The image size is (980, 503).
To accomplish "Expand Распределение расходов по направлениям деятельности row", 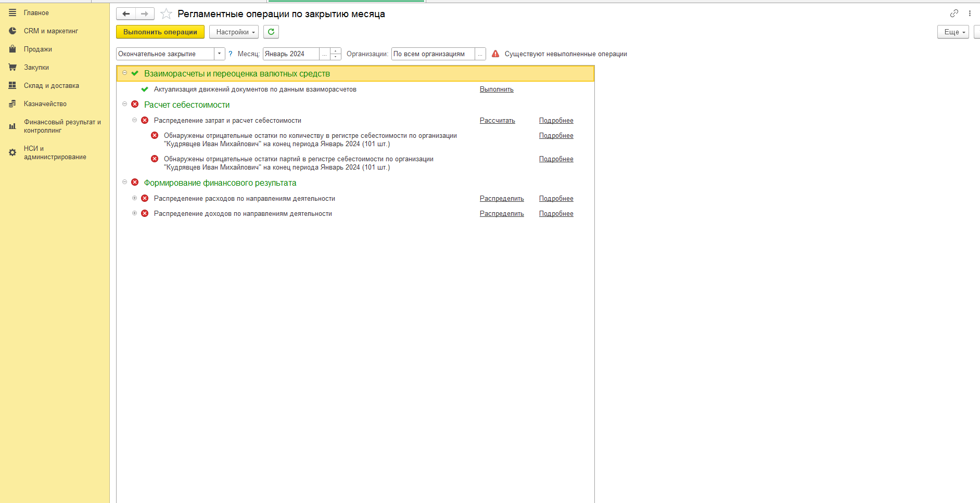I will tap(134, 198).
